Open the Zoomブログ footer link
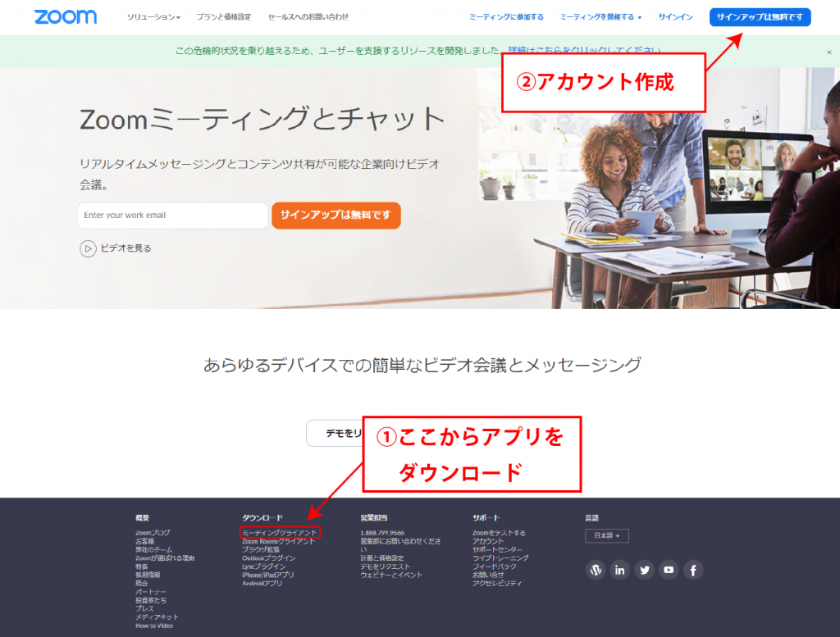 [x=153, y=533]
